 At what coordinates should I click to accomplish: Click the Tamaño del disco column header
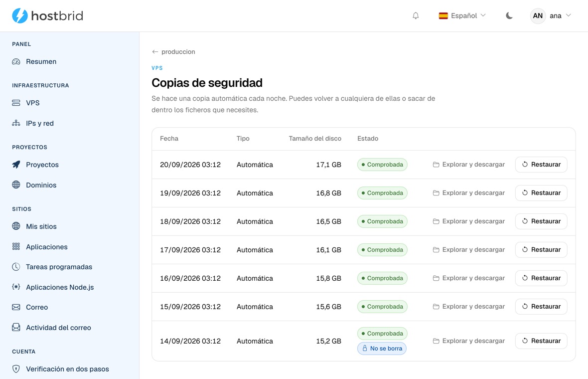click(x=315, y=139)
